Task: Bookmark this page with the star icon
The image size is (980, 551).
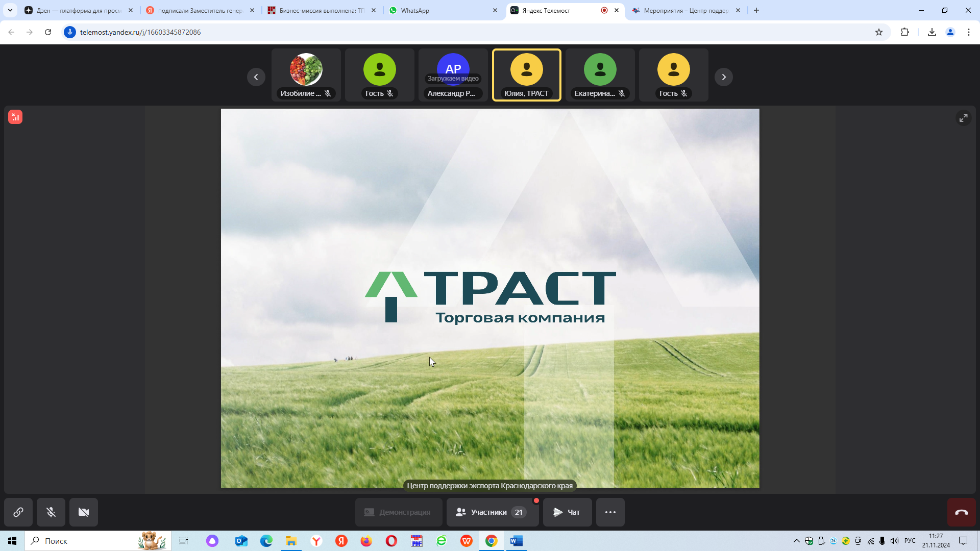Action: (878, 32)
